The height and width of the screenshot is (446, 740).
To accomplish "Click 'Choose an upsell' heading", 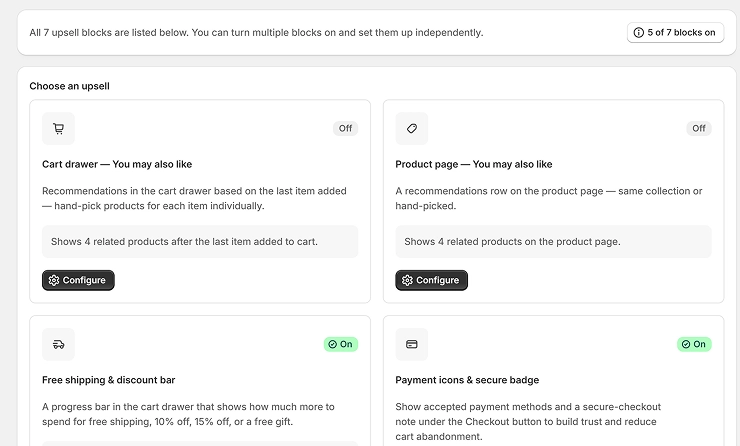I will [69, 86].
